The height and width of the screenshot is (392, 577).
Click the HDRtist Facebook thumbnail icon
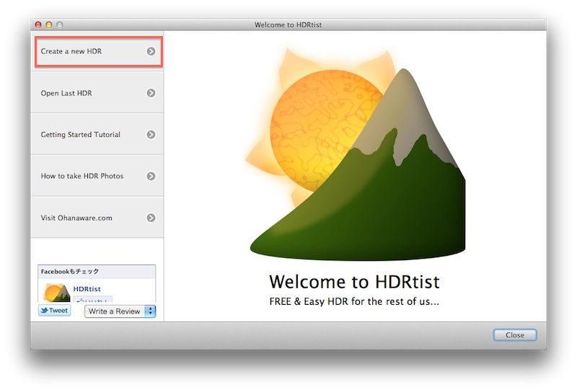(56, 293)
